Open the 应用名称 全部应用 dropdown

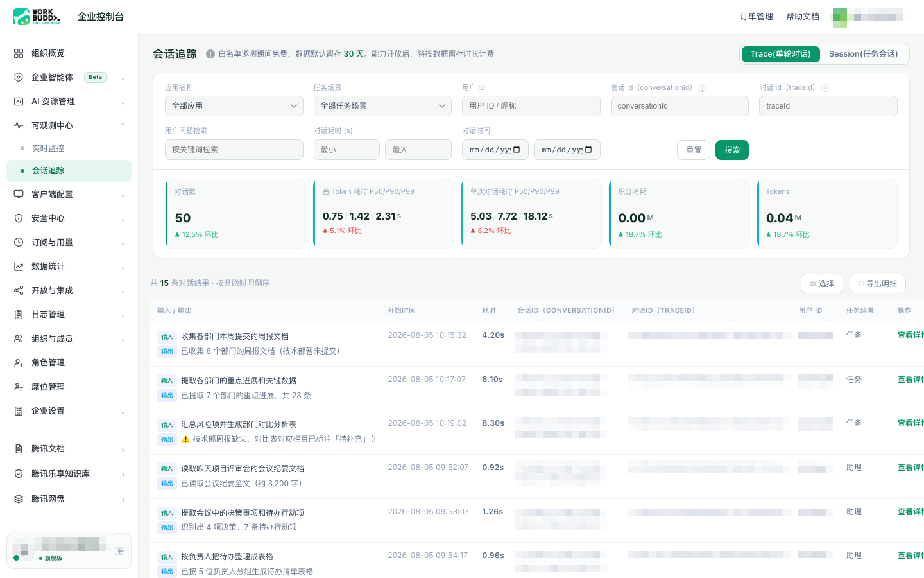click(x=234, y=106)
